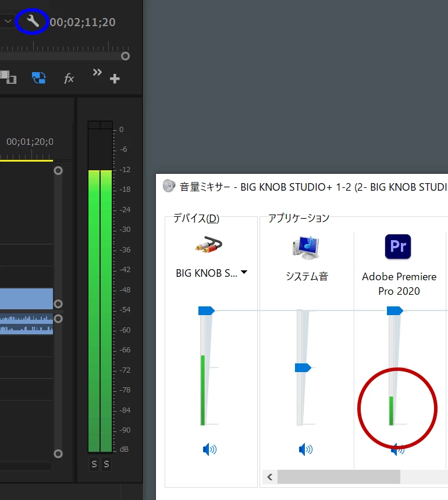Open the dropdown left of the wrench icon
The height and width of the screenshot is (500, 448).
[8, 22]
